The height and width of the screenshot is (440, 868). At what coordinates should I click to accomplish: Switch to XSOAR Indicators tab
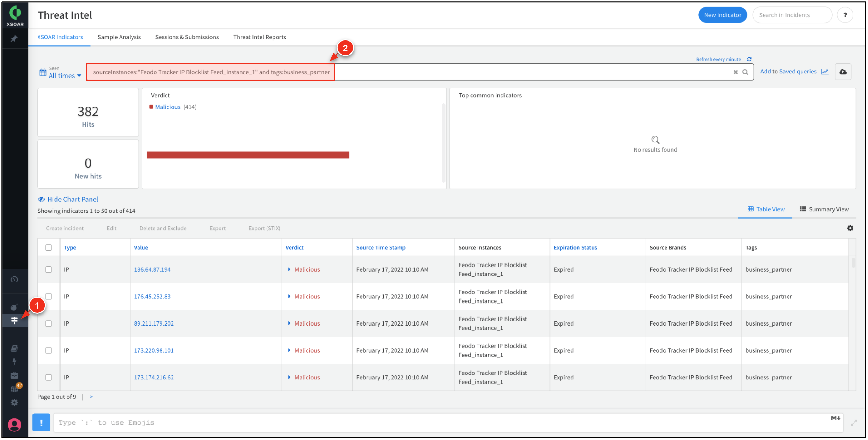tap(60, 37)
